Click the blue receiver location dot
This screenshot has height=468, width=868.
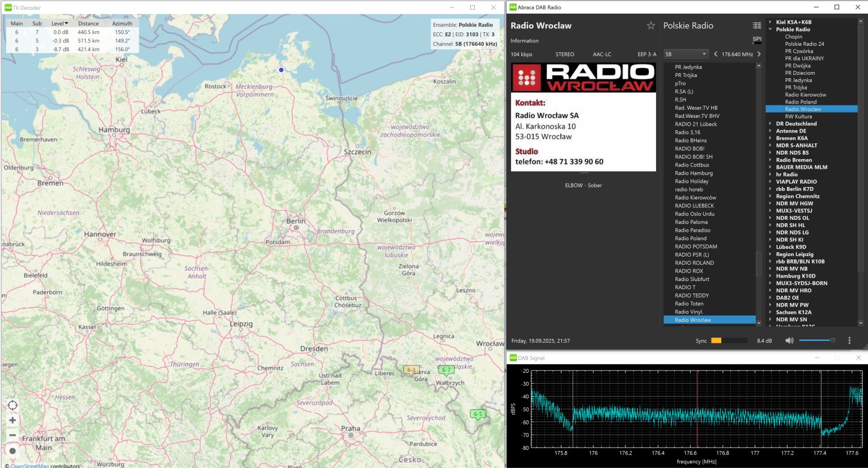281,70
